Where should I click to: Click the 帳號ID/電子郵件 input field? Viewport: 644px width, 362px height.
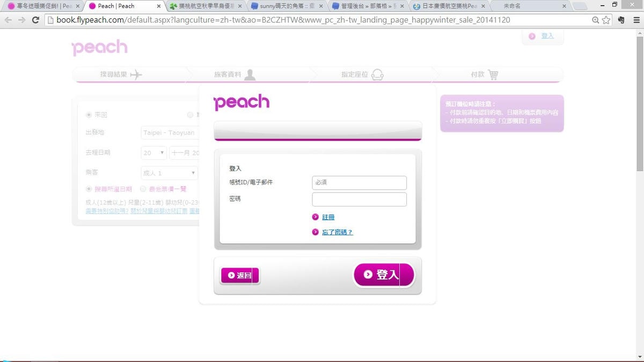(359, 183)
